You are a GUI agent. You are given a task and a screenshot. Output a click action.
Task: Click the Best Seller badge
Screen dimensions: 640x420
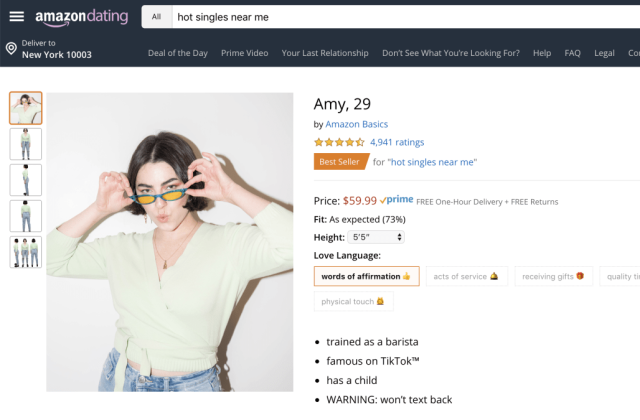pos(341,161)
